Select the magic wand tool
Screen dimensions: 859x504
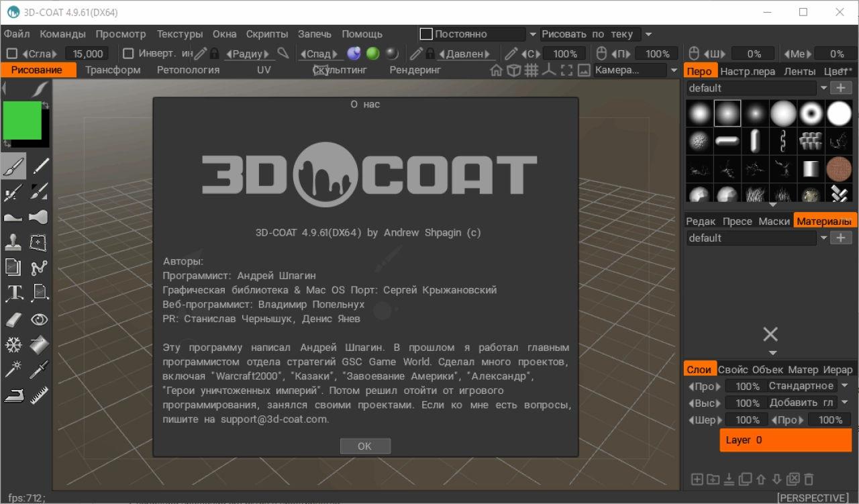[13, 370]
